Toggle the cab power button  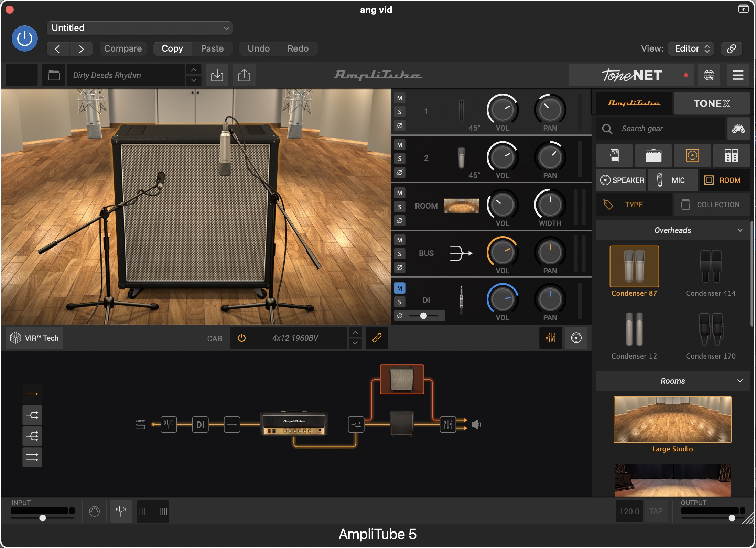242,338
